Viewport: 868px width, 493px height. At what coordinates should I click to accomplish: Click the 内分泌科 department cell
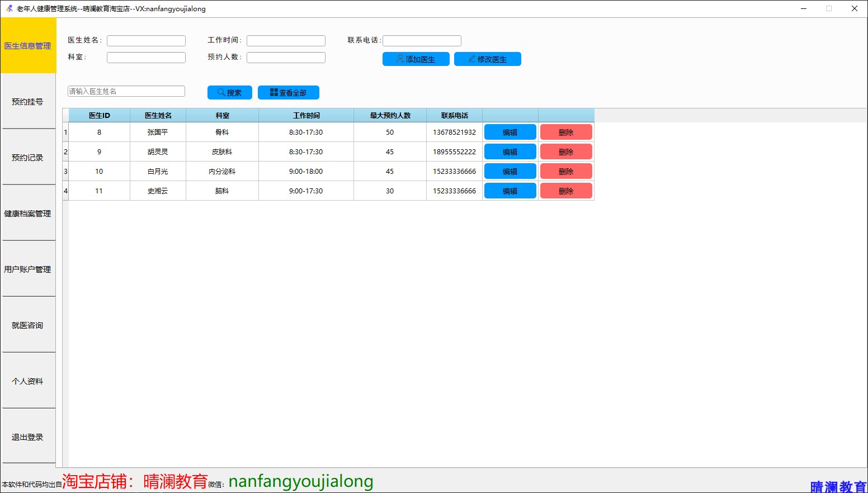[223, 172]
